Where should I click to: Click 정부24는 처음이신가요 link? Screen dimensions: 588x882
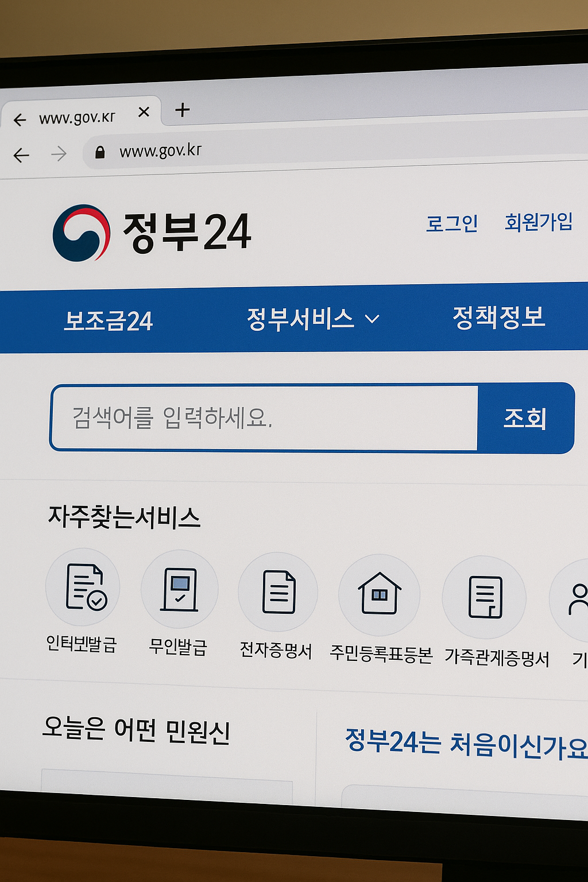(x=466, y=744)
